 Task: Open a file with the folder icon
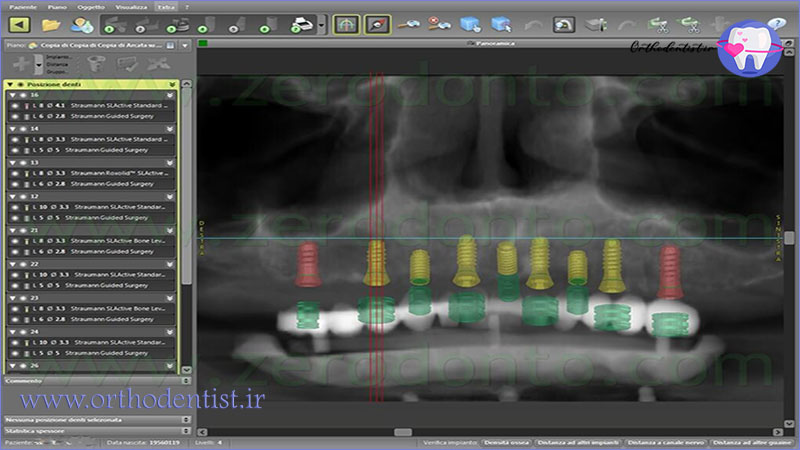51,24
